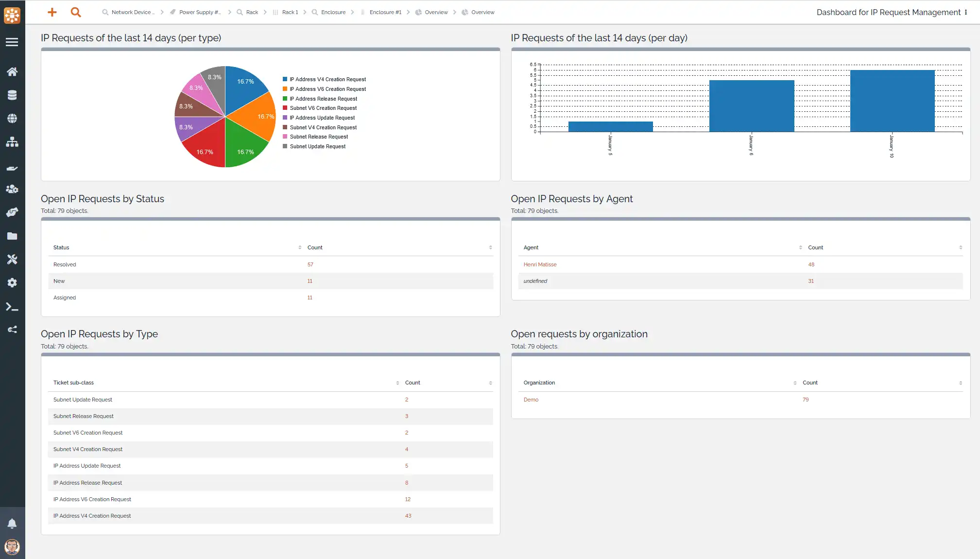Open the share/export icon panel
Image resolution: width=980 pixels, height=559 pixels.
12,330
